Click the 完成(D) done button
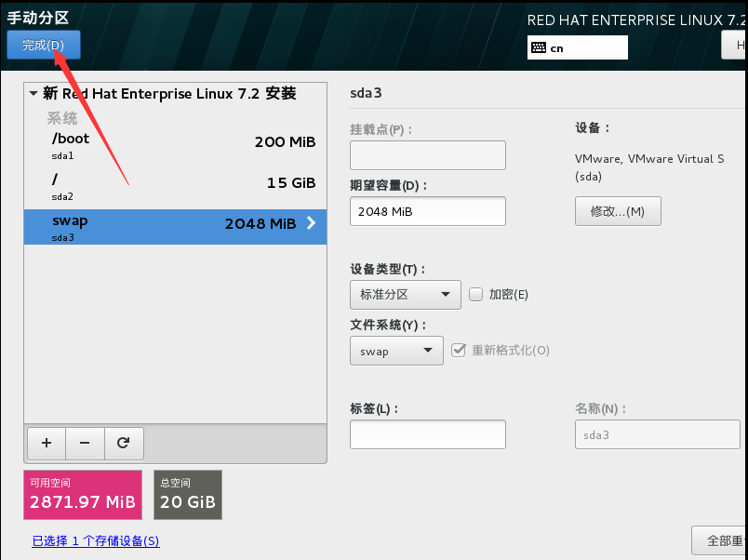This screenshot has height=560, width=748. point(44,45)
